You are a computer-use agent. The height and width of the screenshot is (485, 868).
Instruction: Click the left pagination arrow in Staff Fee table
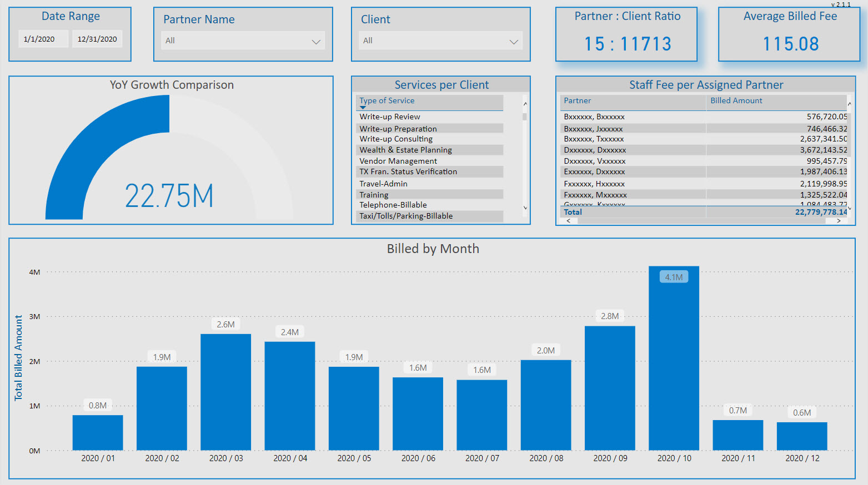(x=569, y=220)
